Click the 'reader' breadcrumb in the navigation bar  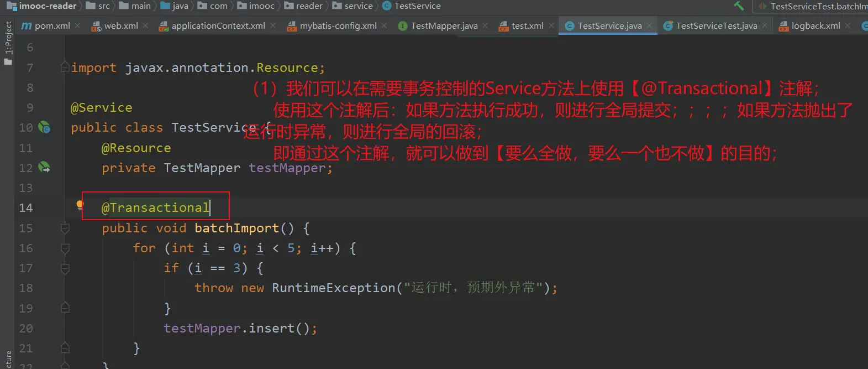(309, 6)
